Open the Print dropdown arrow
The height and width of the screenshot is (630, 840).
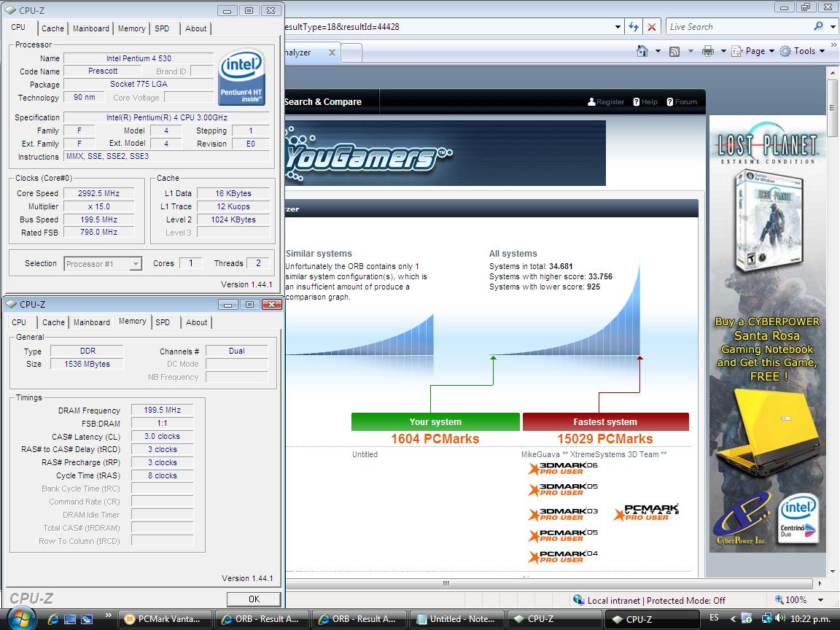(723, 52)
